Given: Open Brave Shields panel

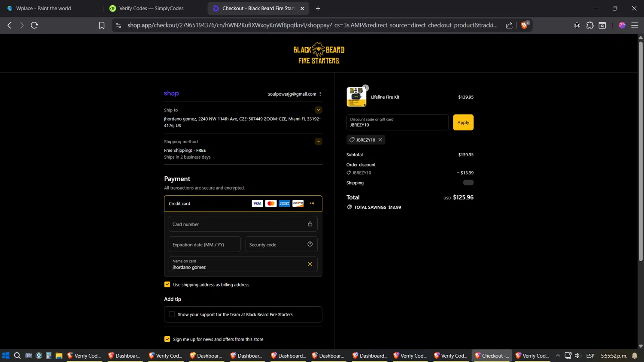Looking at the screenshot, I should 525,25.
